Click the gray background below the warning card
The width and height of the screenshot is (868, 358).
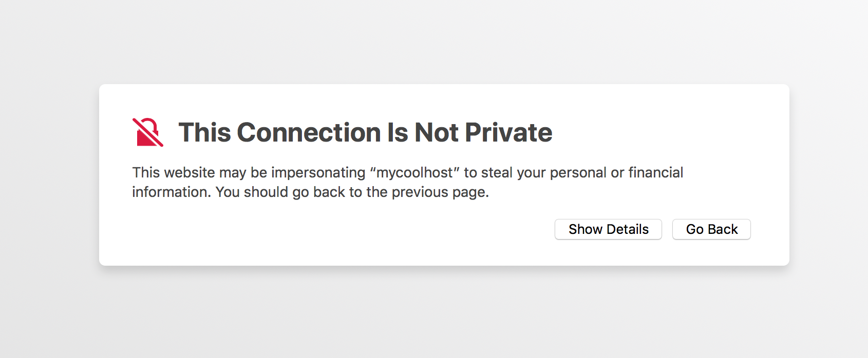tap(434, 313)
